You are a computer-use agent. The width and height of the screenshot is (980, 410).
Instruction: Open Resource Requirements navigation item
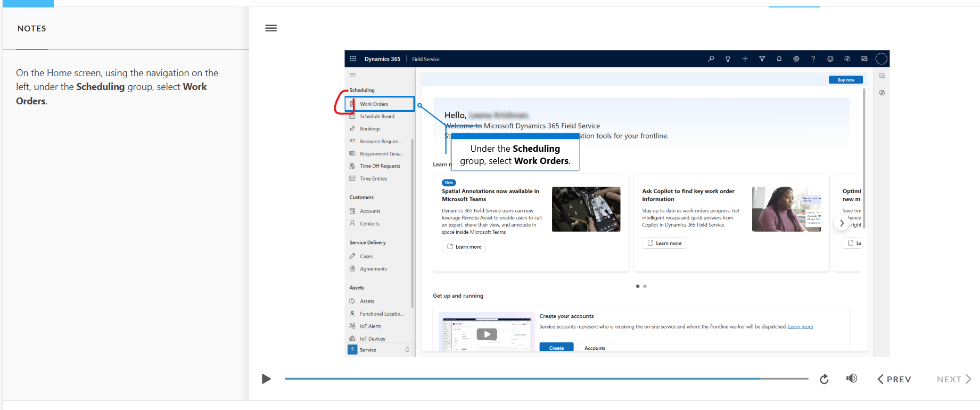[380, 142]
